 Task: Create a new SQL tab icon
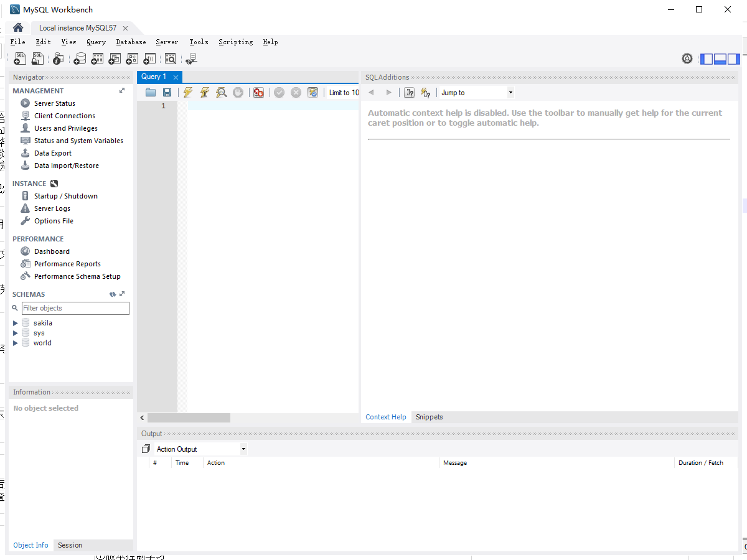click(x=20, y=58)
